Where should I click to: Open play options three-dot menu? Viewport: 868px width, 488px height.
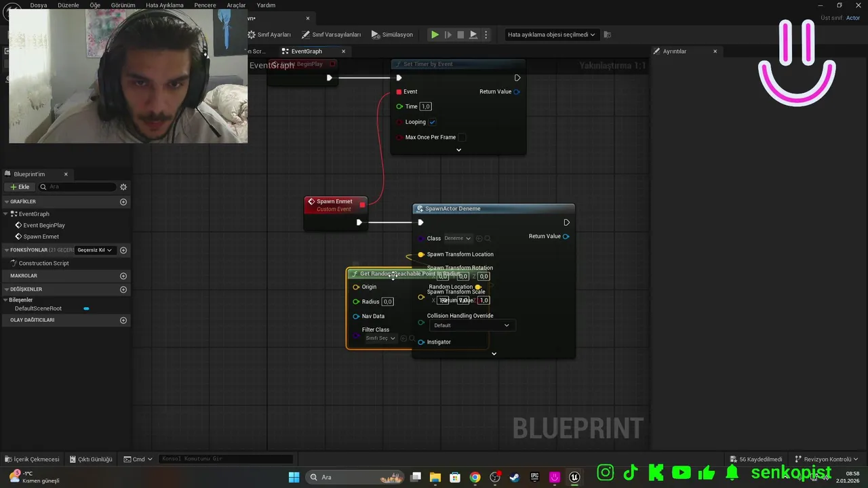[486, 35]
